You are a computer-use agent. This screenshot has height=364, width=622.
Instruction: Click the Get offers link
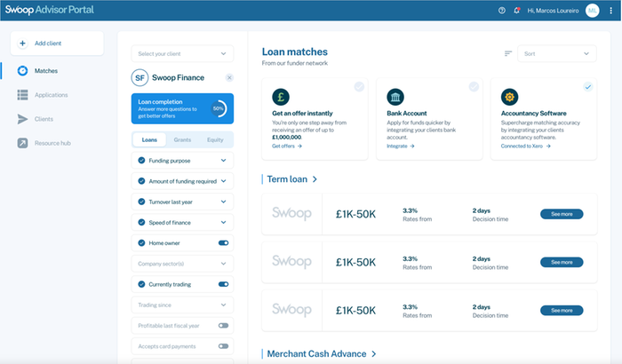click(287, 146)
